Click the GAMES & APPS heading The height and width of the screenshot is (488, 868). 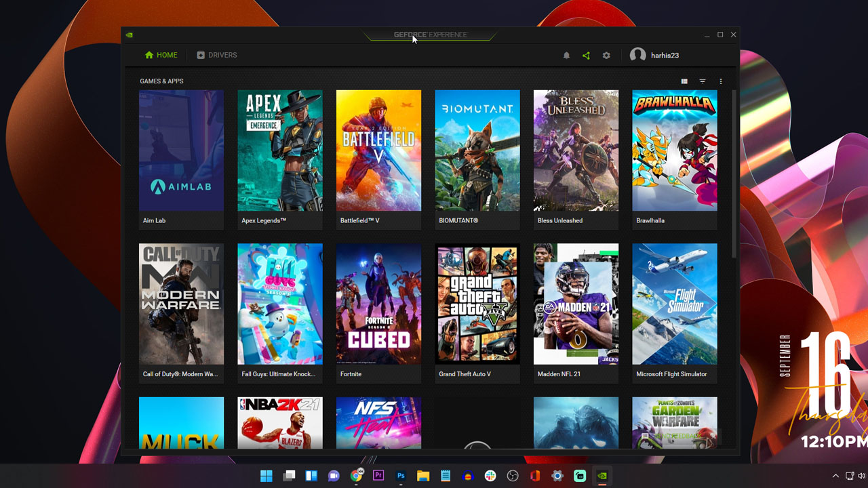(x=161, y=81)
